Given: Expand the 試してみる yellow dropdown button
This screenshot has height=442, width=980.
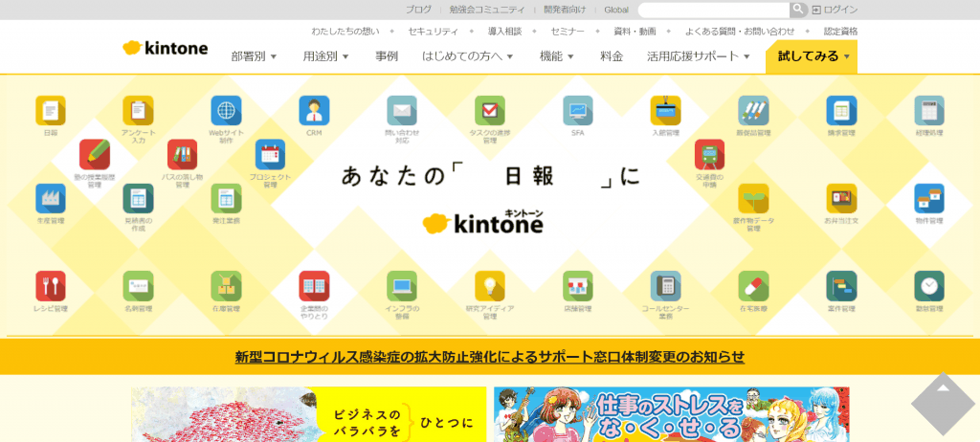Looking at the screenshot, I should (812, 56).
